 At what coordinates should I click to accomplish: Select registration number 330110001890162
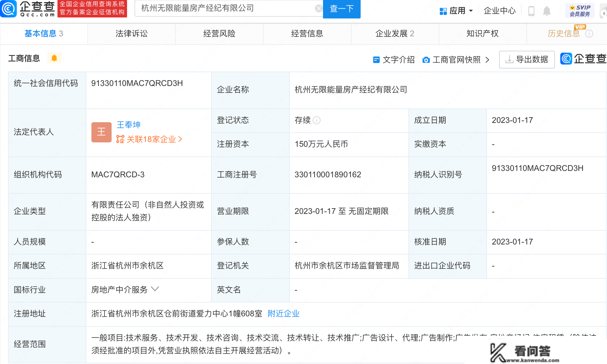tap(328, 175)
